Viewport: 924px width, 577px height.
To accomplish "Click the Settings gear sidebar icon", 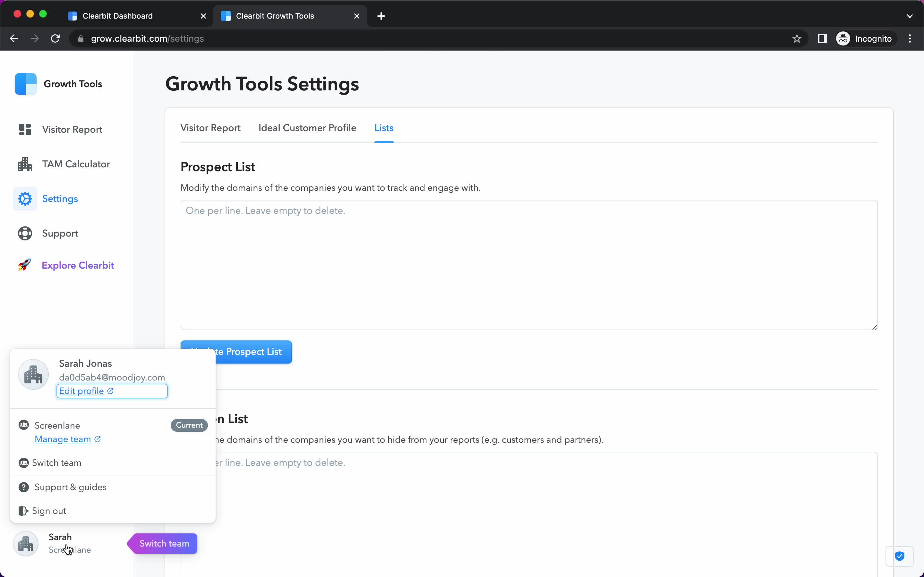I will [25, 198].
